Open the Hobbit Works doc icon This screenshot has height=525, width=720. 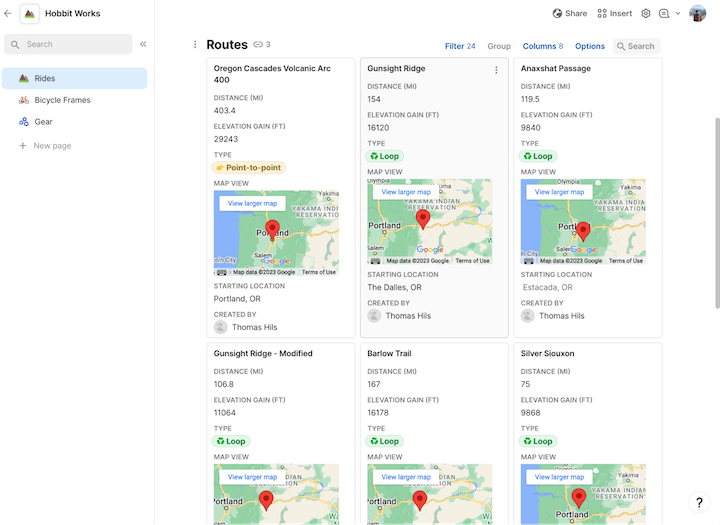click(29, 14)
